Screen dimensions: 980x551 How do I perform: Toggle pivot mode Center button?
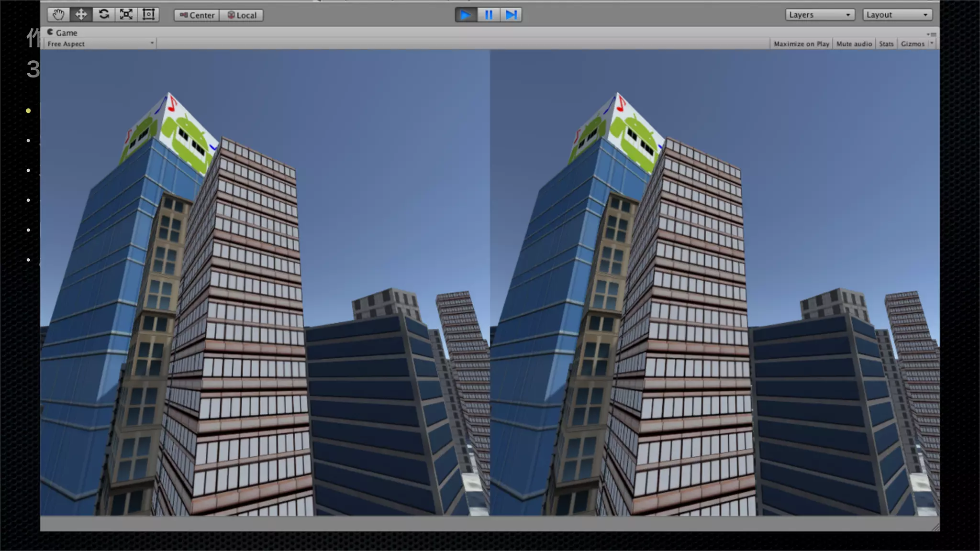click(x=197, y=15)
